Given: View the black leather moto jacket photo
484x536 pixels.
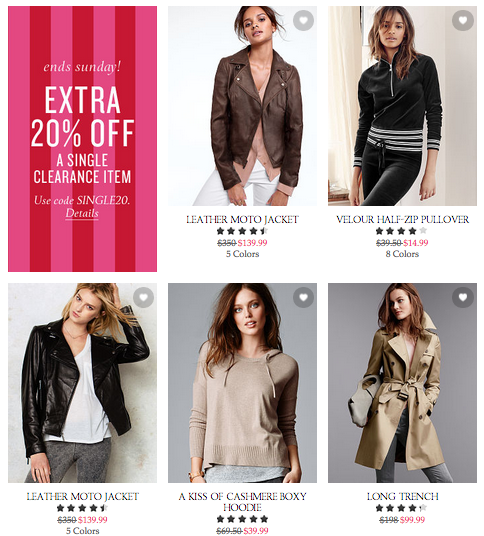Looking at the screenshot, I should 82,383.
